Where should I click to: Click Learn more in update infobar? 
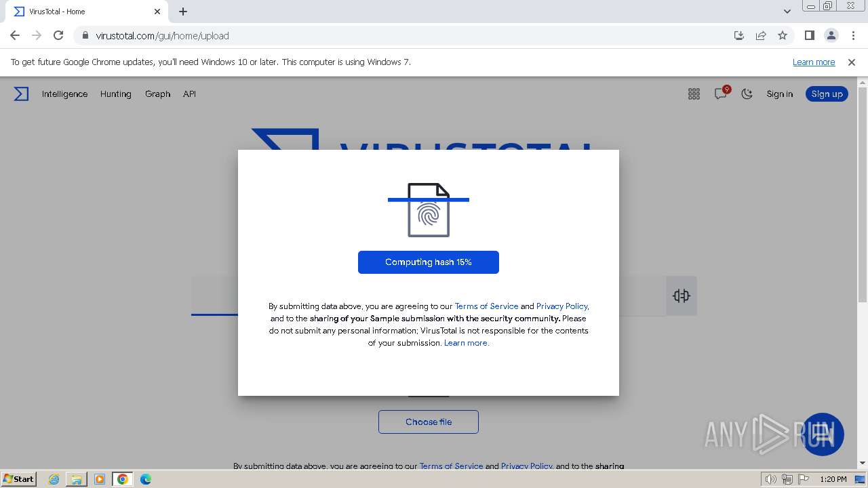[814, 62]
